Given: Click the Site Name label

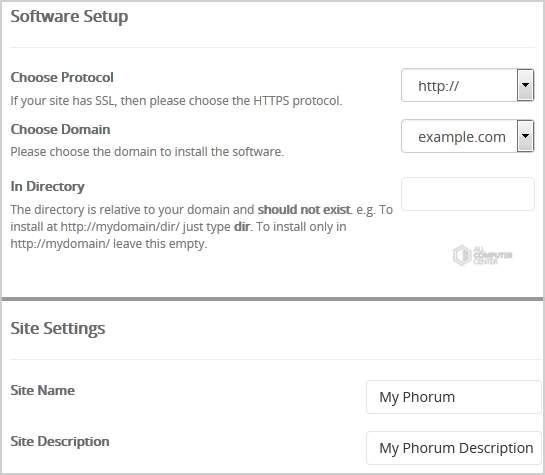Looking at the screenshot, I should click(42, 390).
